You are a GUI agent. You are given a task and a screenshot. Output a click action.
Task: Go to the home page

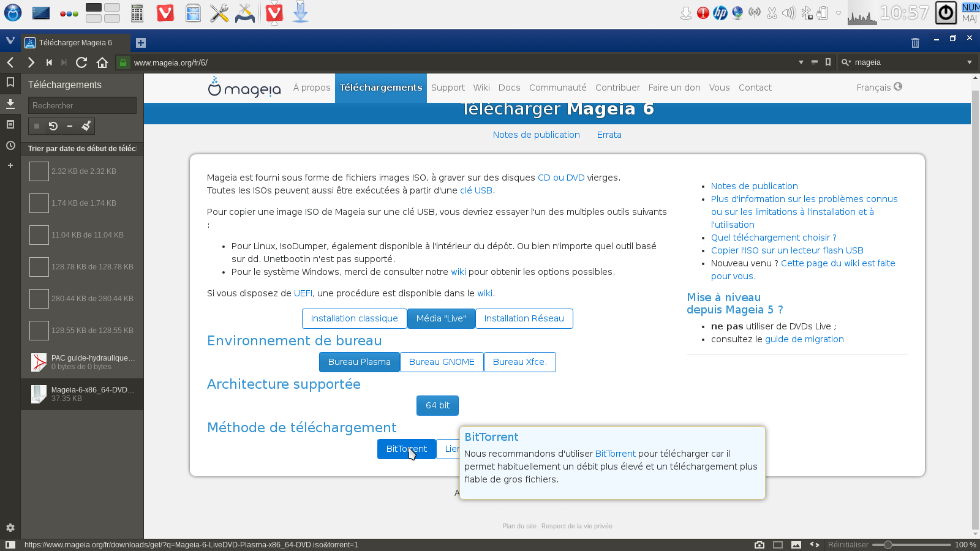tap(102, 62)
